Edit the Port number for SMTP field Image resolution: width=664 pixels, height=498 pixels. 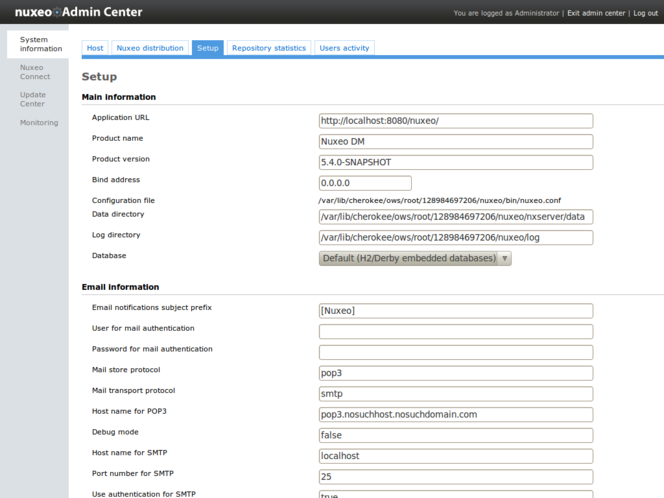tap(455, 477)
